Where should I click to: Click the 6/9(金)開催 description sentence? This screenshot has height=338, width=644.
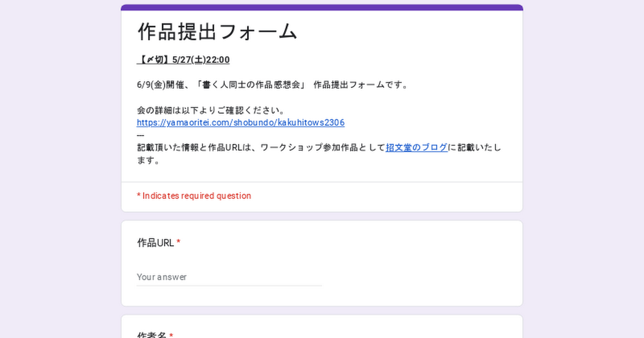(272, 85)
